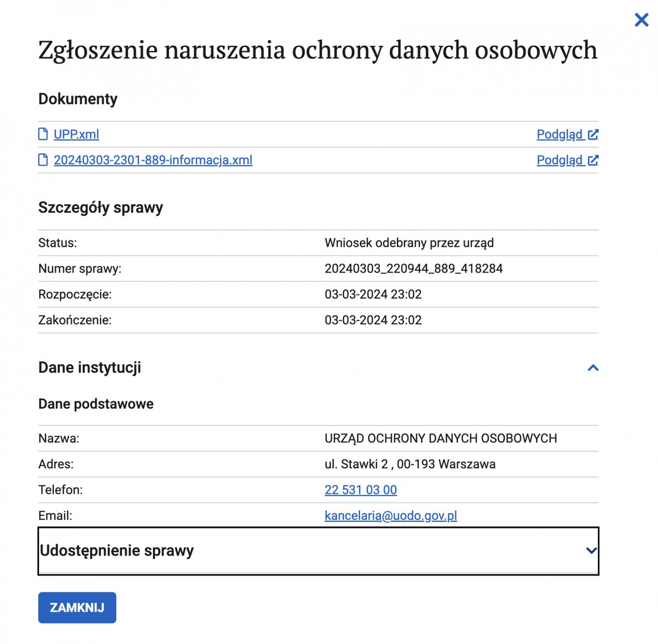
Task: Click the kancelaria@uodo.gov.pl email link
Action: pyautogui.click(x=390, y=516)
